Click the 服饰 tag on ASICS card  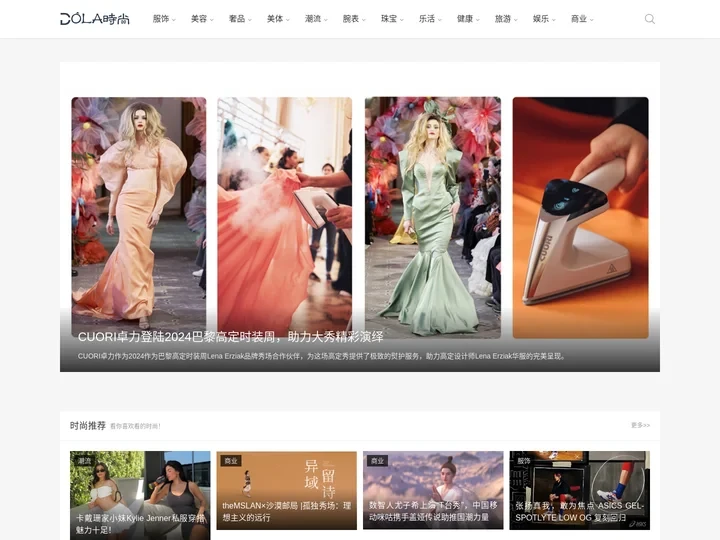tap(524, 461)
